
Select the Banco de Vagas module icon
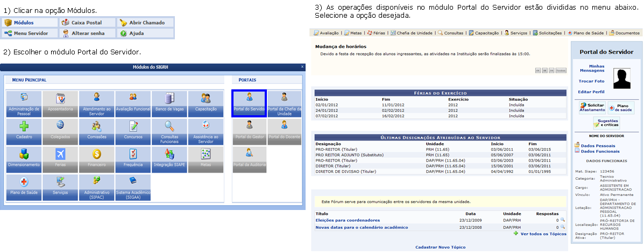[169, 103]
